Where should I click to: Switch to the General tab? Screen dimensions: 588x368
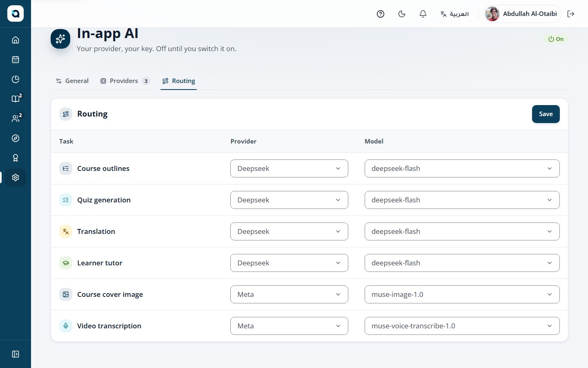72,81
